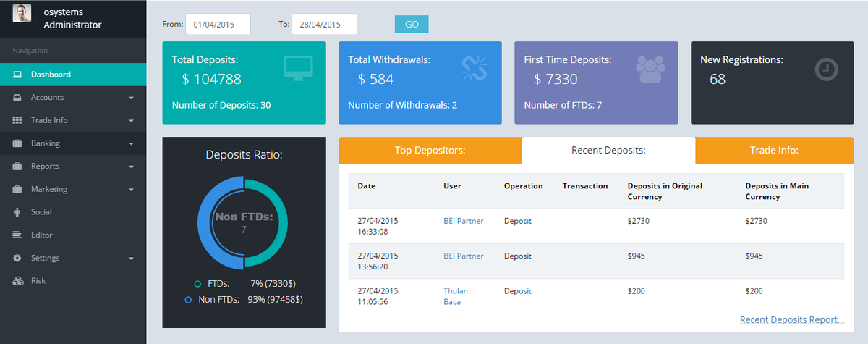
Task: Open the Risk menu item
Action: point(73,281)
